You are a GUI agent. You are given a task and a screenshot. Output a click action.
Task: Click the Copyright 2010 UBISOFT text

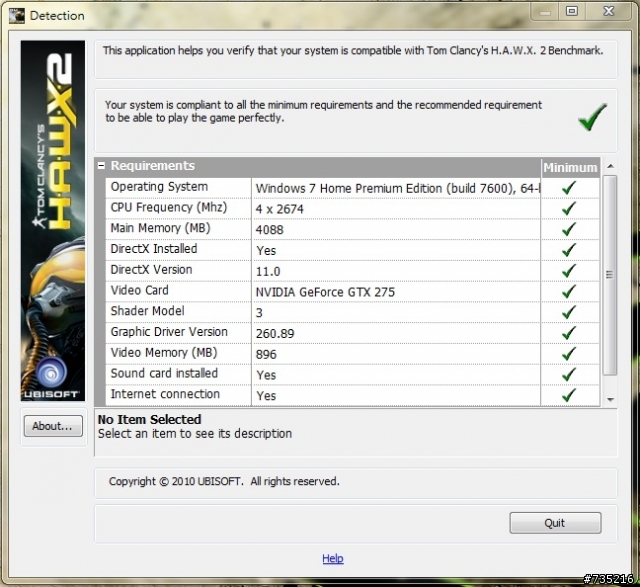click(224, 481)
